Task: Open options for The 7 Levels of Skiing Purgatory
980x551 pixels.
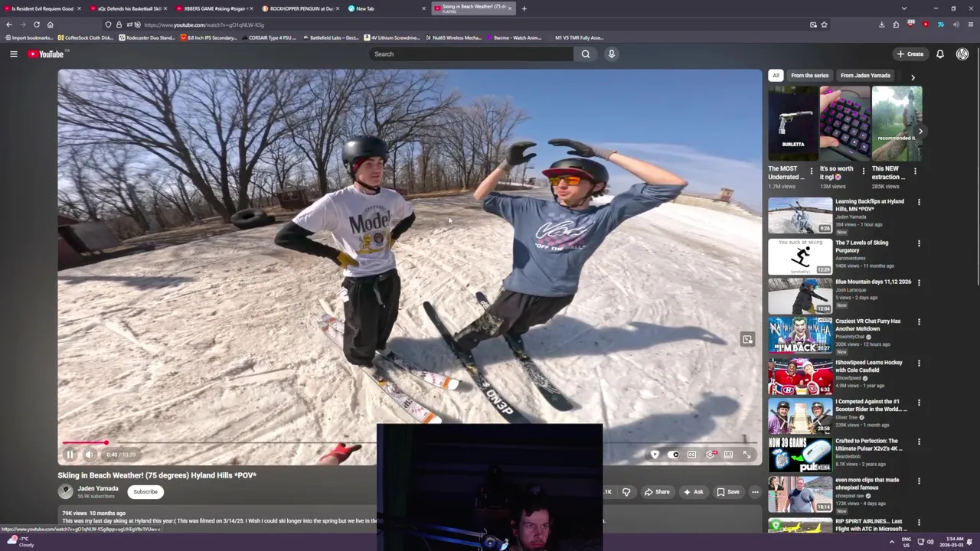Action: [919, 243]
